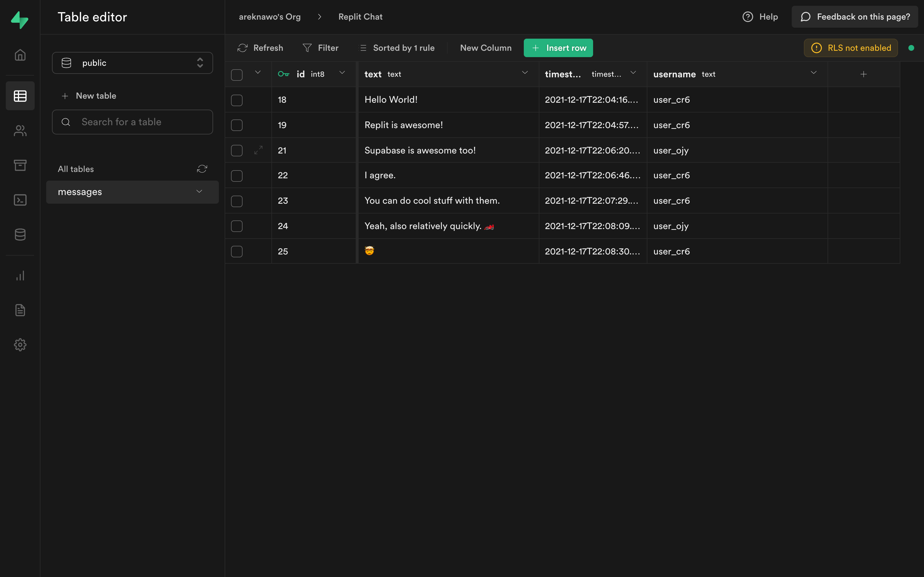Expand row 21 with expand icon

click(258, 150)
